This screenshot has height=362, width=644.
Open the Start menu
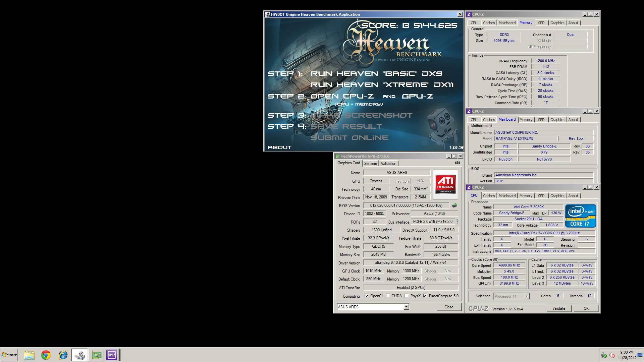point(9,355)
